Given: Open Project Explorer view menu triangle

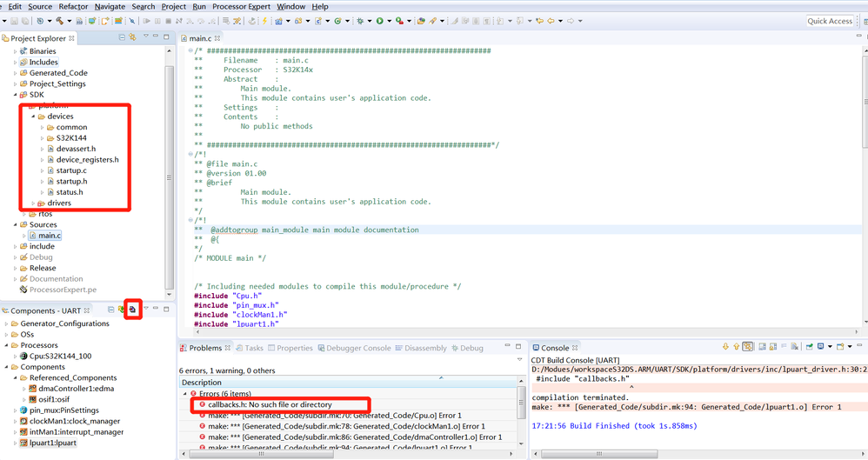Looking at the screenshot, I should tap(146, 36).
